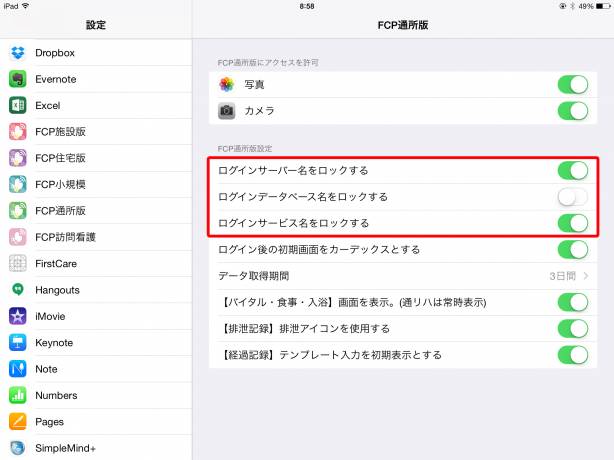Screen dimensions: 614x460
Task: Select the Excel app icon
Action: coord(17,105)
